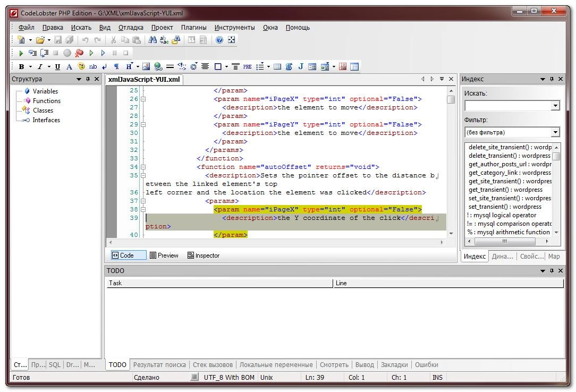The width and height of the screenshot is (576, 392).
Task: Open Bold tag dropdown arrow
Action: coord(30,67)
